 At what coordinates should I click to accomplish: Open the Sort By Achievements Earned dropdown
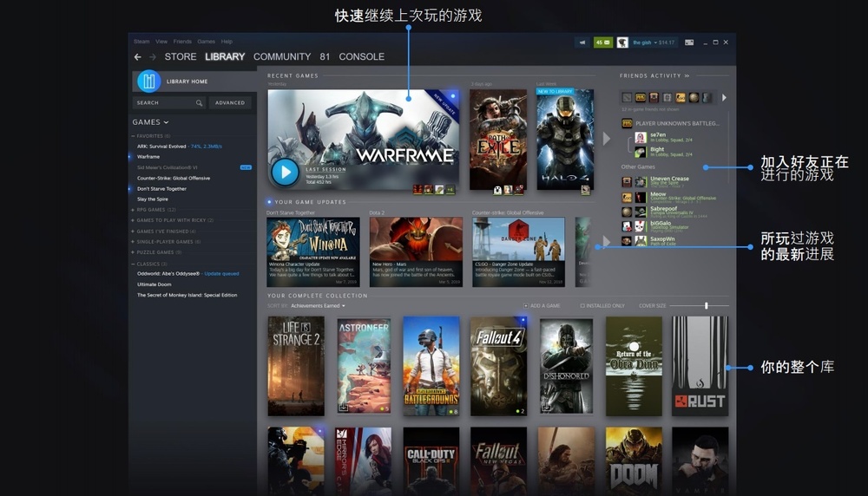click(318, 306)
